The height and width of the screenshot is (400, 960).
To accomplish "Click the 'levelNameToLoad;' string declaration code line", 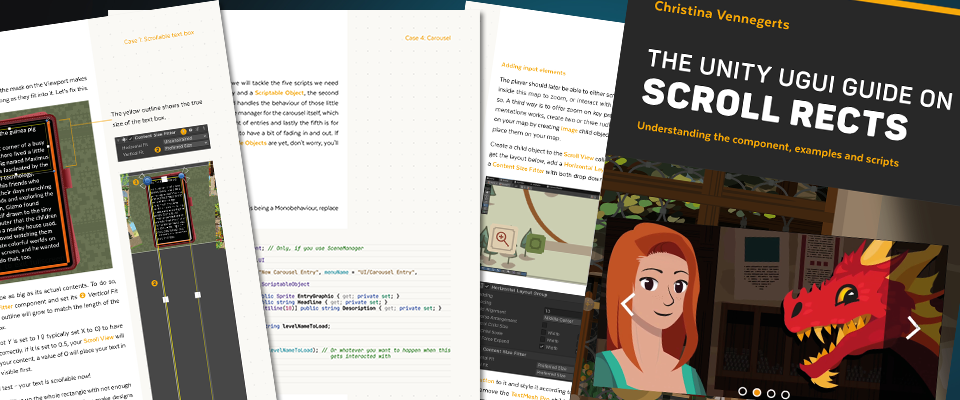I will [x=299, y=326].
